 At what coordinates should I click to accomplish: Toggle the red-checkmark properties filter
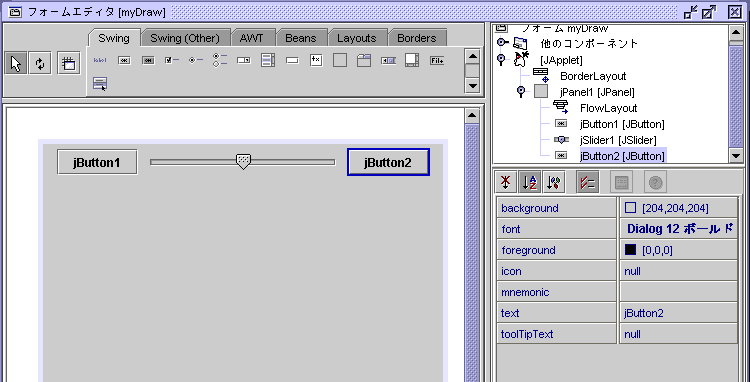click(587, 183)
